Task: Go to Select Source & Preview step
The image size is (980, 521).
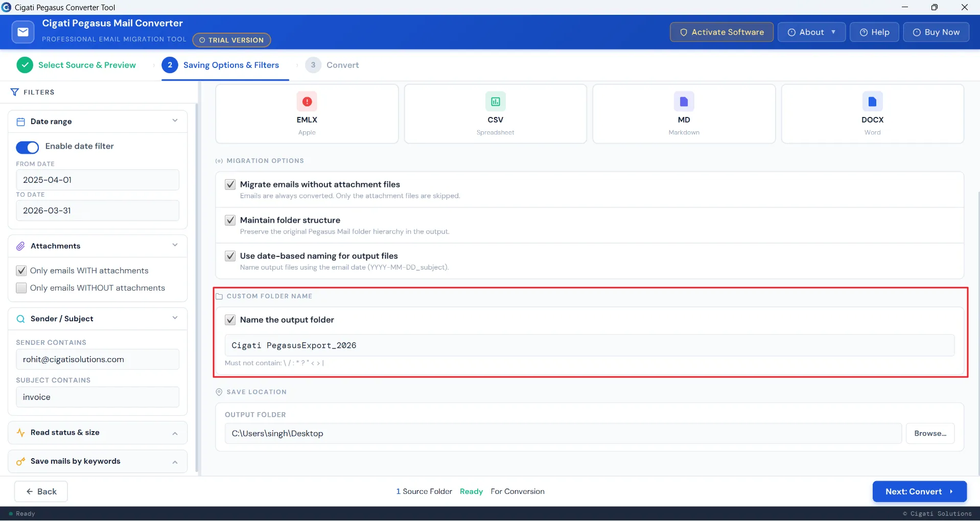Action: click(77, 65)
